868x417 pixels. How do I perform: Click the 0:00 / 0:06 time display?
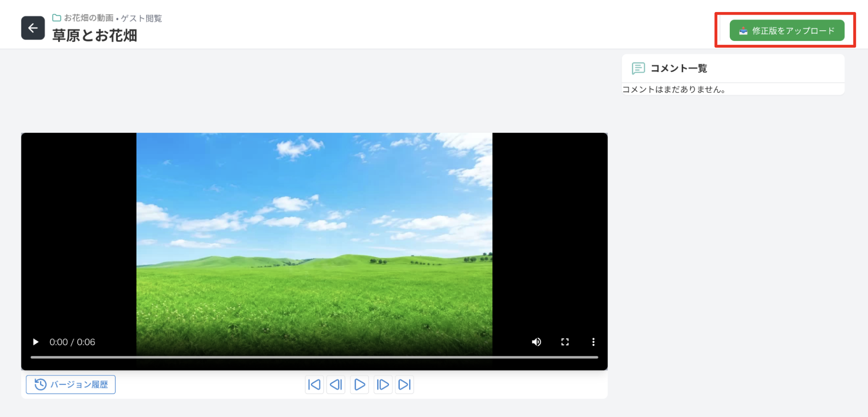coord(72,342)
